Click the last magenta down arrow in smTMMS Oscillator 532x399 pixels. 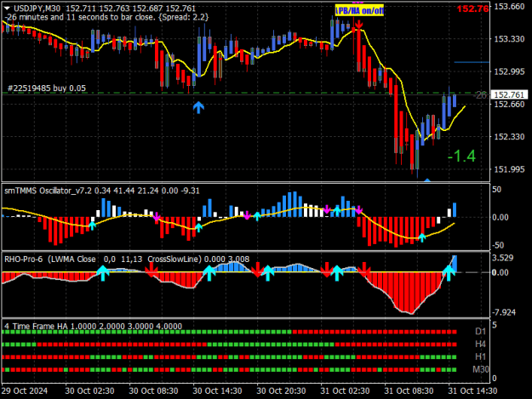tap(359, 210)
